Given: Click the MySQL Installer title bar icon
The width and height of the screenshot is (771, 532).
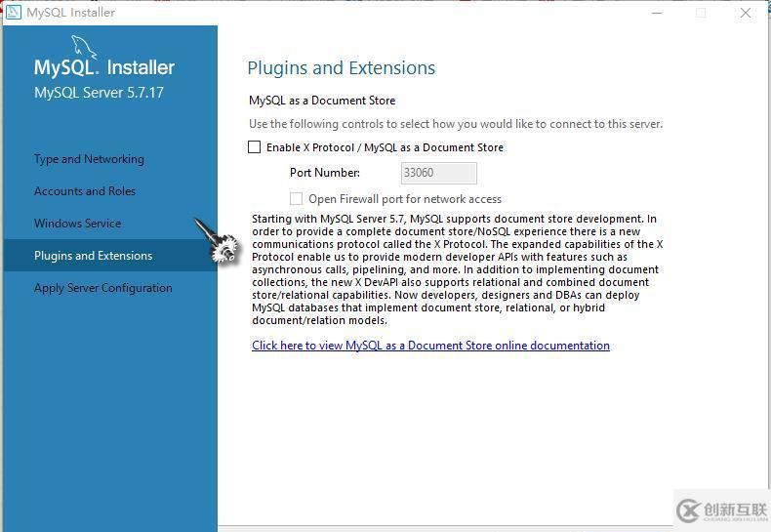Looking at the screenshot, I should pyautogui.click(x=14, y=12).
